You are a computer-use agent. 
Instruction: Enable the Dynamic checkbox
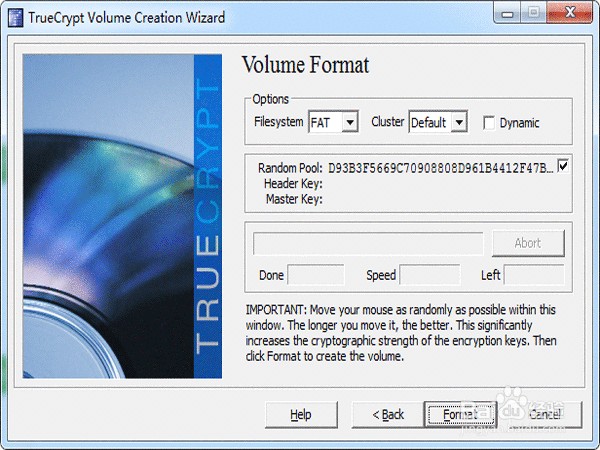point(489,123)
